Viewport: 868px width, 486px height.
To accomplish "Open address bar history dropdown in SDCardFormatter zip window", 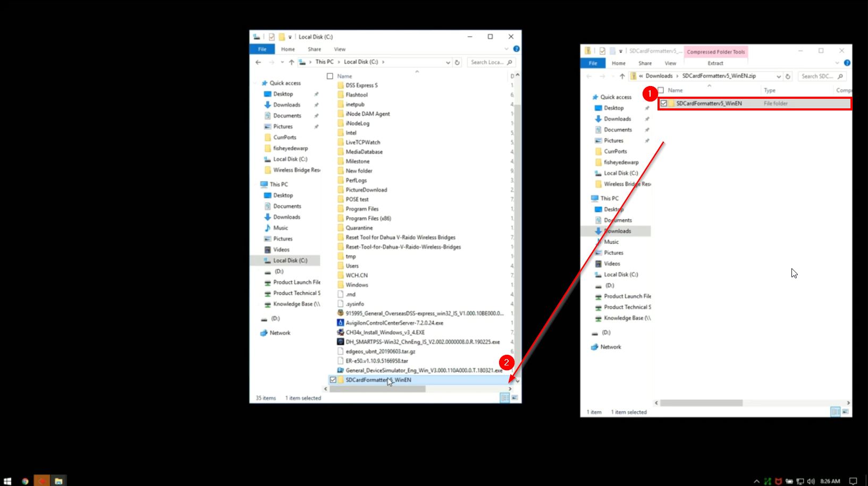I will coord(779,76).
